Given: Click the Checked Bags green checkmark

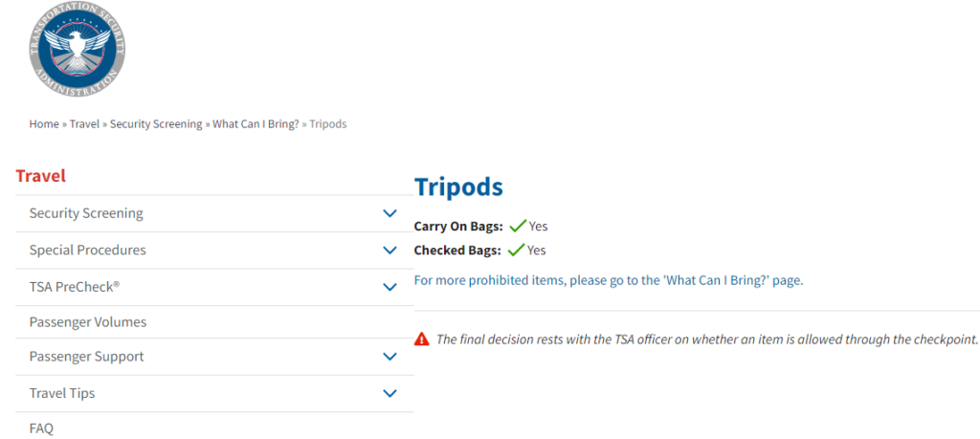Looking at the screenshot, I should click(x=516, y=251).
